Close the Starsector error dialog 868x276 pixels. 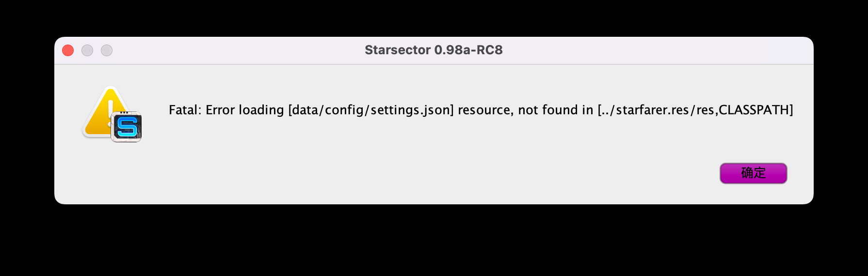tap(68, 50)
